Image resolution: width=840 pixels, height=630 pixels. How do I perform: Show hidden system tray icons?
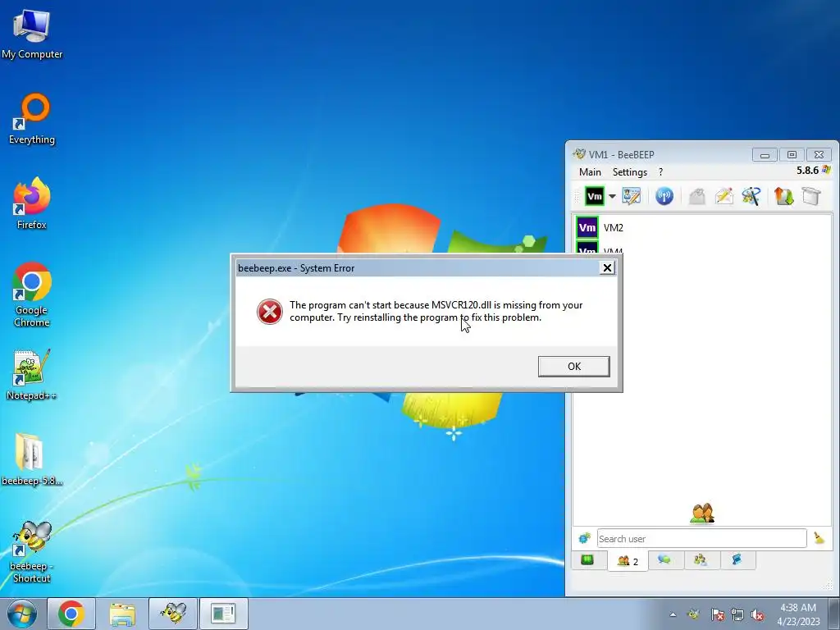tap(673, 614)
